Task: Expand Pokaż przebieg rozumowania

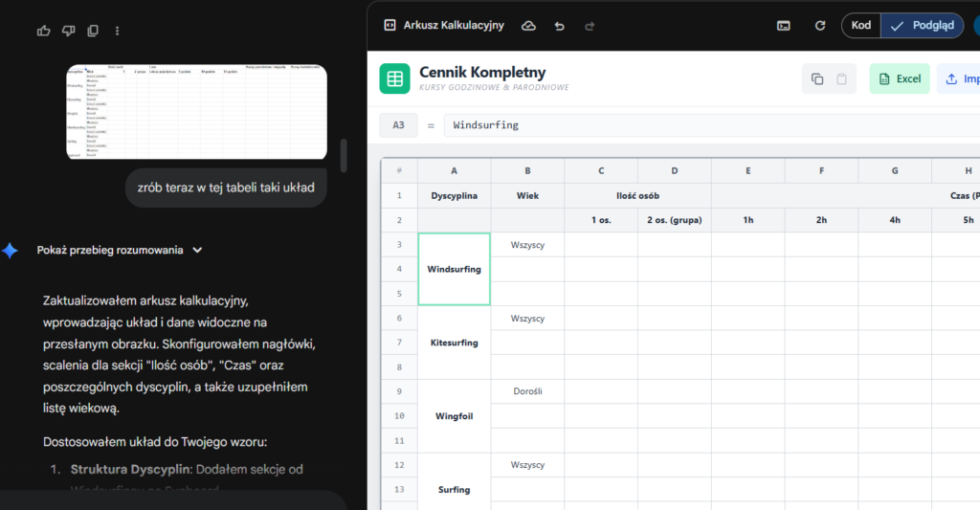Action: point(120,250)
